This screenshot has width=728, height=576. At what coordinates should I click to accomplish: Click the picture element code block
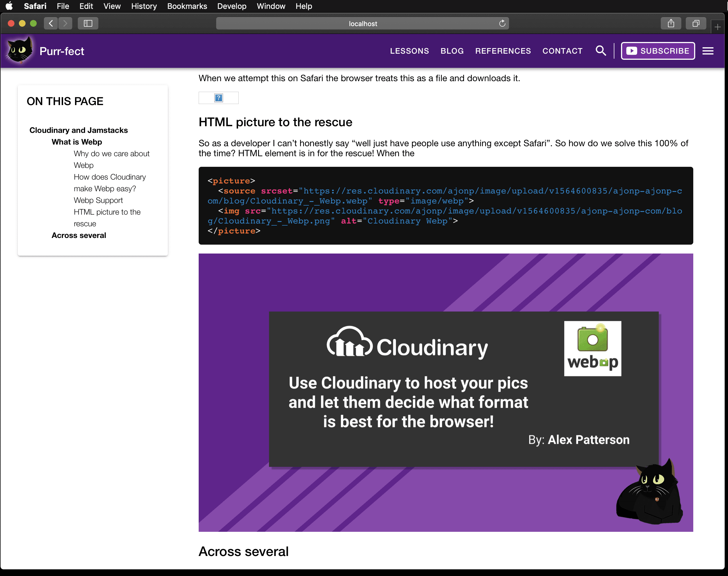(x=446, y=206)
